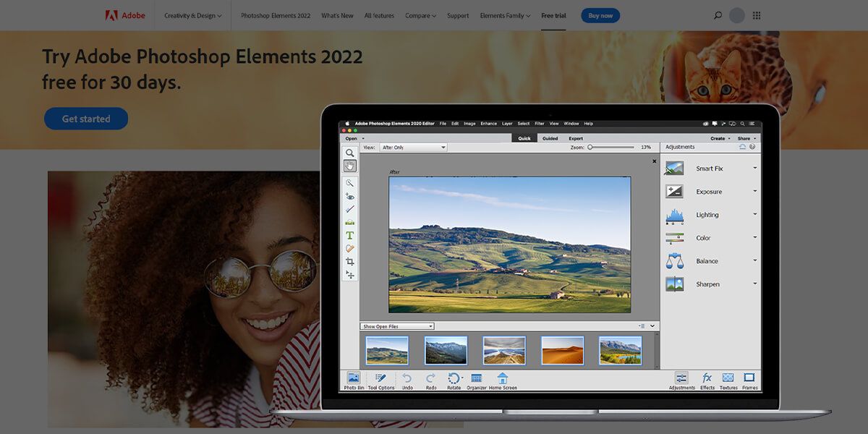Screen dimensions: 868x434
Task: Select the Red Eye Removal tool
Action: 349,196
